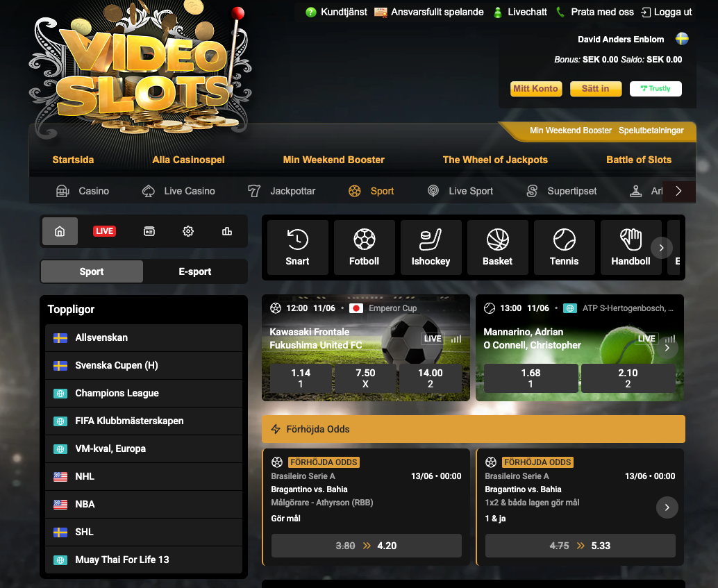Open Champions League in Toppligor
The image size is (718, 588).
(144, 394)
